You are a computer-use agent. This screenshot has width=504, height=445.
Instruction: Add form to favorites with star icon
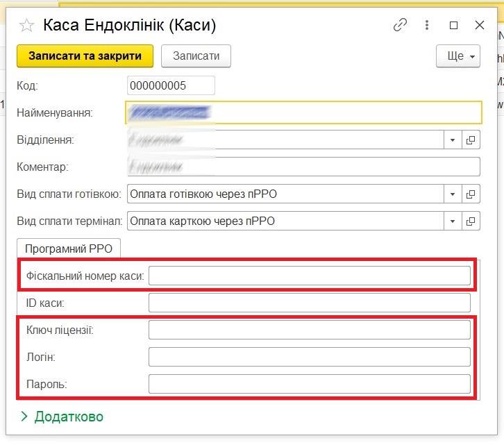[x=27, y=26]
